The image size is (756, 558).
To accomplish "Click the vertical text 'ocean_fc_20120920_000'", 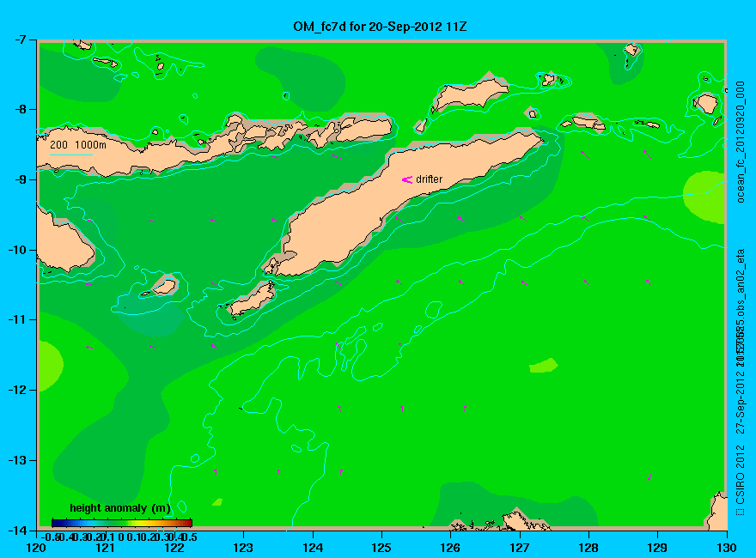I will click(x=740, y=143).
